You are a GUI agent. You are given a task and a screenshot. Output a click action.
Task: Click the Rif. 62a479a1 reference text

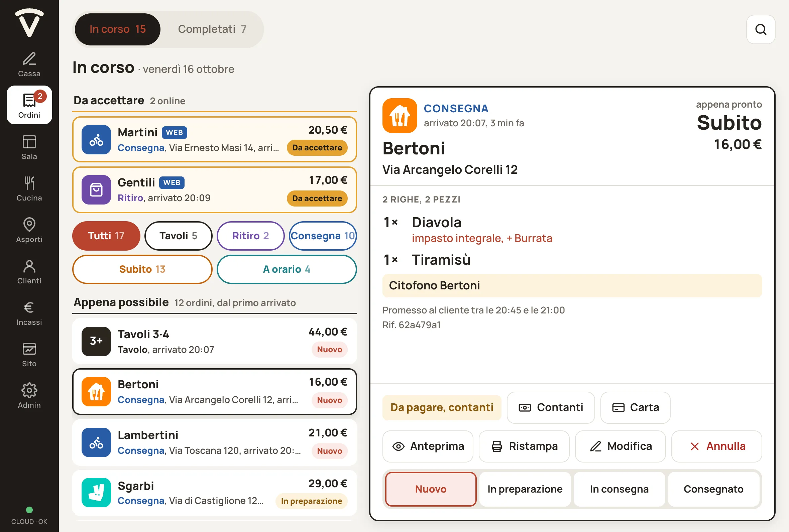tap(411, 325)
